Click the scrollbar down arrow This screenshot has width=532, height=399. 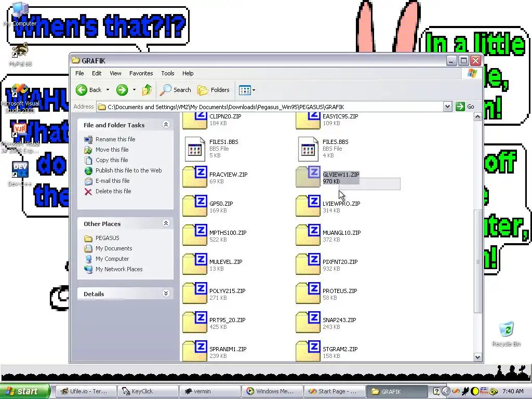[478, 357]
